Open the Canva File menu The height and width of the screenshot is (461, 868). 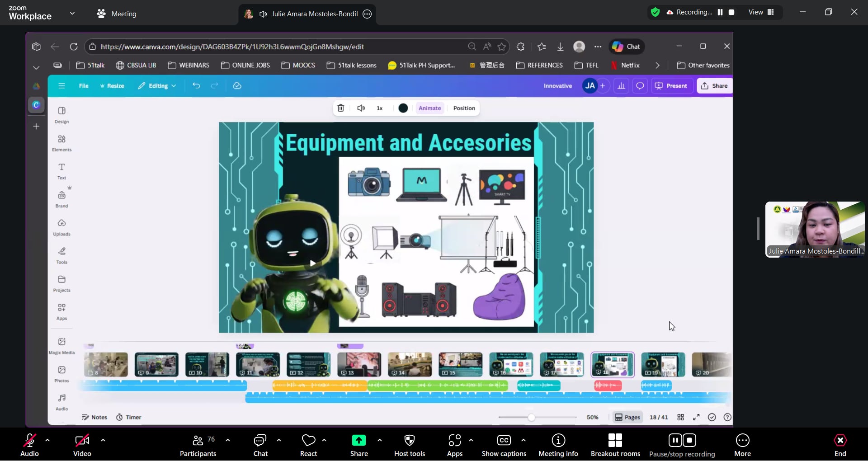click(x=84, y=86)
